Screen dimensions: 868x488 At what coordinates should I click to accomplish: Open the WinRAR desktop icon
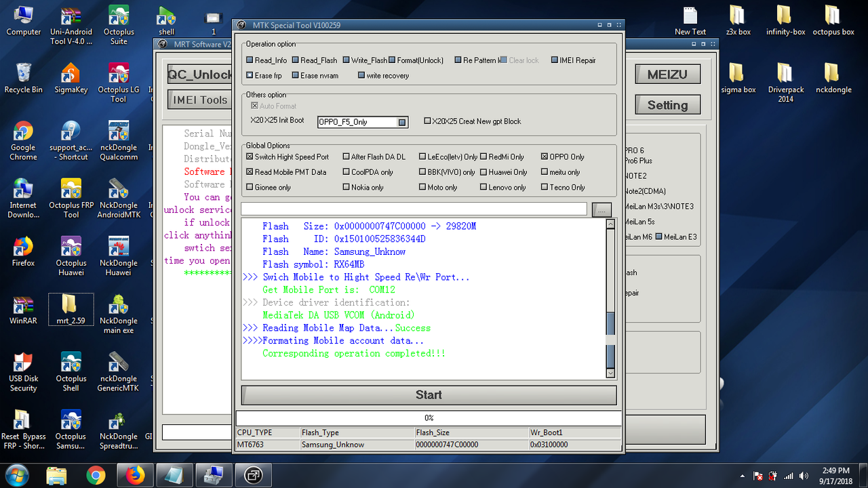click(23, 310)
